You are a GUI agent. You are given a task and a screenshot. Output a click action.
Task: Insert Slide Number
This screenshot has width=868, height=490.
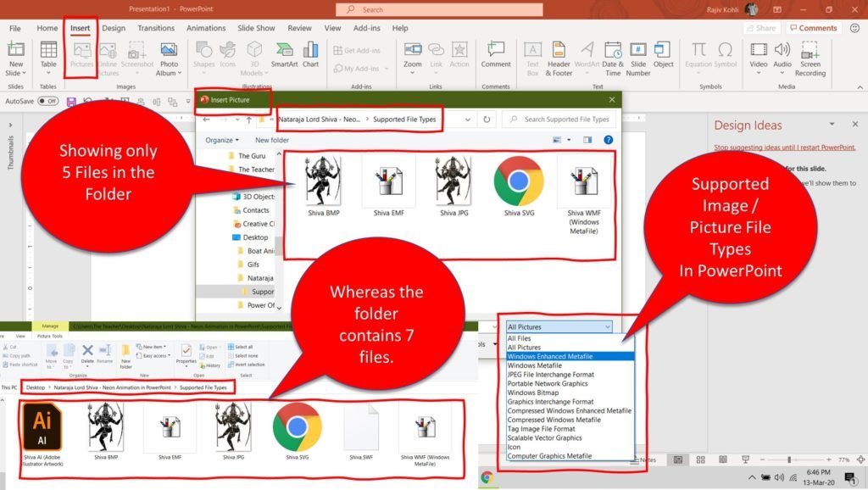point(637,58)
